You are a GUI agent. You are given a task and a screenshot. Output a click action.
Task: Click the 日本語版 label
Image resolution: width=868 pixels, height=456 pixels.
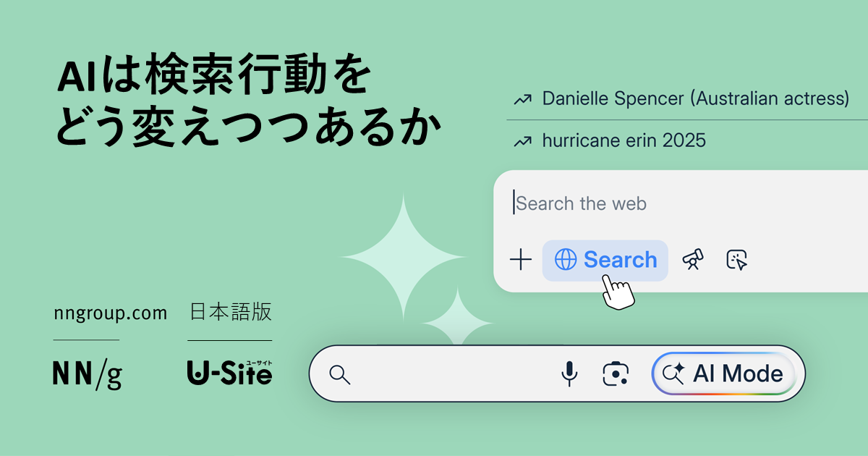click(230, 313)
